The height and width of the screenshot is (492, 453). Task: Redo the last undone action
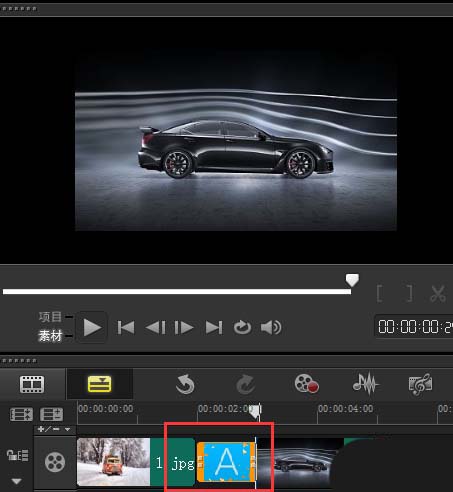[246, 384]
